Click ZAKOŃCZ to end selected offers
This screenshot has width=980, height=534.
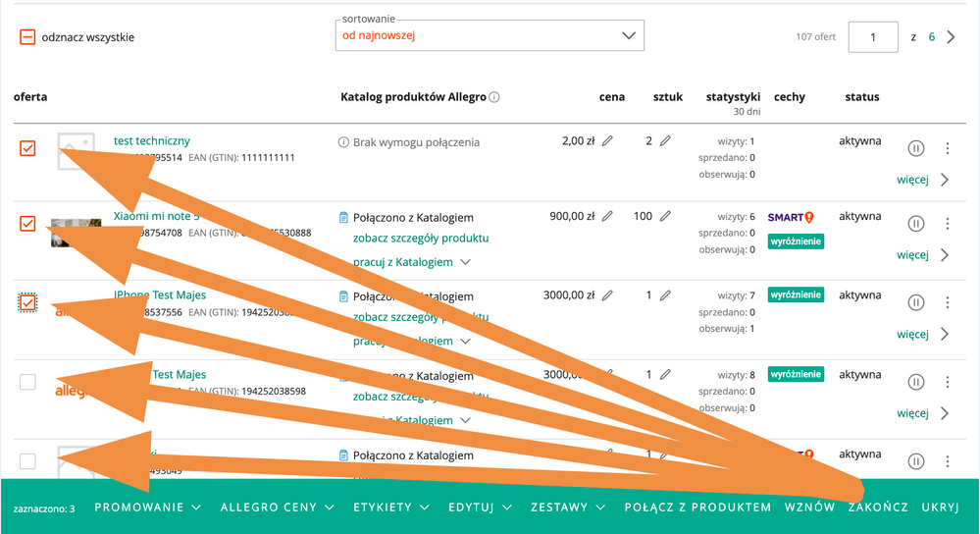878,507
